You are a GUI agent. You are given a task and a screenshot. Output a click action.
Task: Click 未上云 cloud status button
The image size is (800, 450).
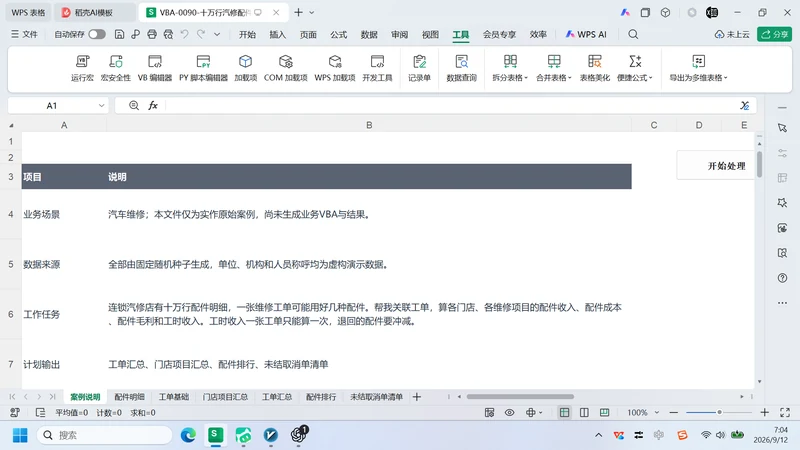click(x=732, y=34)
